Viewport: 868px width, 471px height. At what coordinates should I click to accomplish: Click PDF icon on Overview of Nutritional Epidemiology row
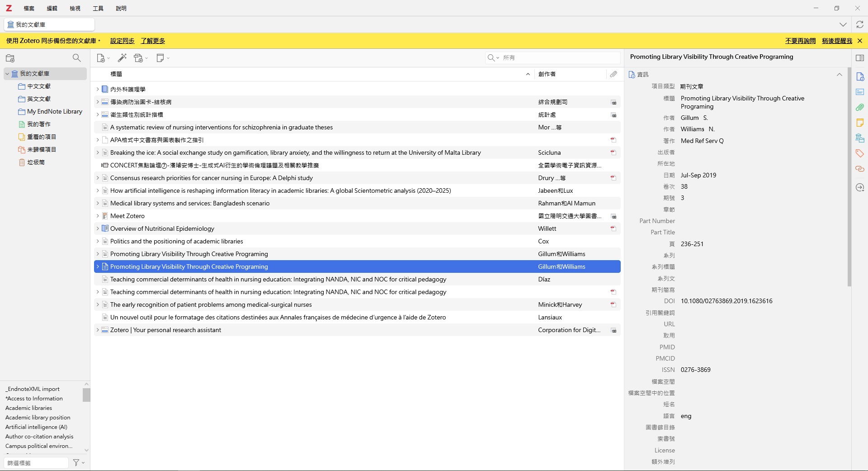(x=613, y=228)
